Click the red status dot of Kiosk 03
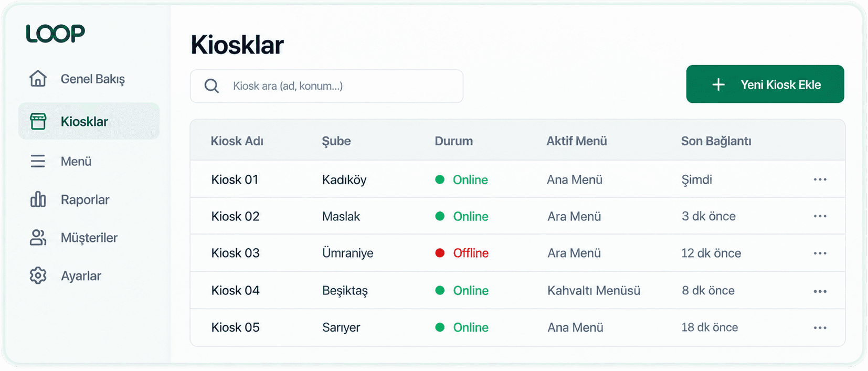The height and width of the screenshot is (371, 868). click(440, 253)
